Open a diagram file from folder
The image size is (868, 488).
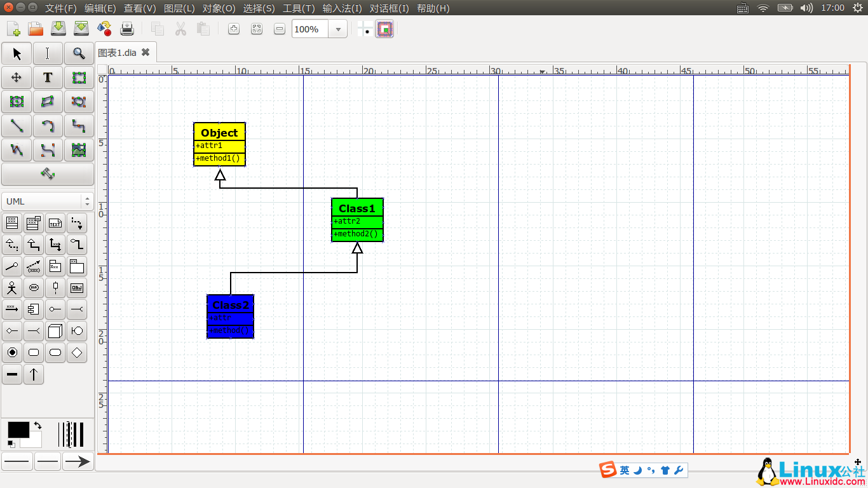point(36,29)
